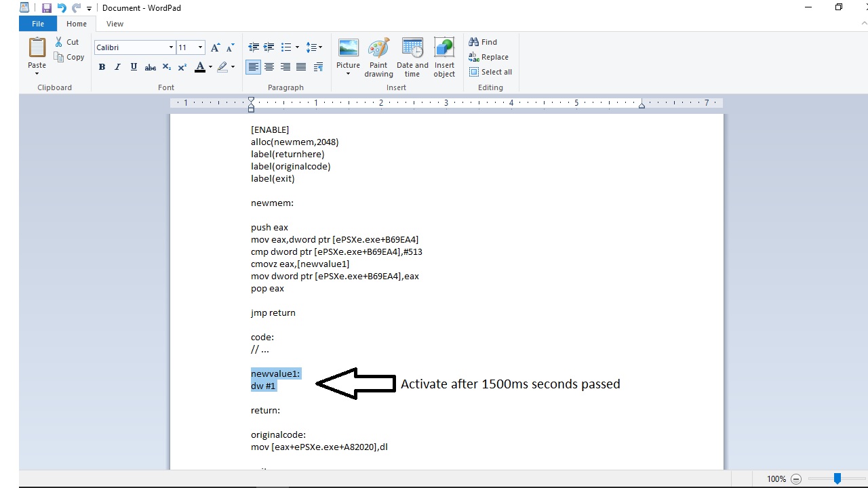Toggle Underline formatting
This screenshot has height=488, width=868.
pyautogui.click(x=134, y=67)
